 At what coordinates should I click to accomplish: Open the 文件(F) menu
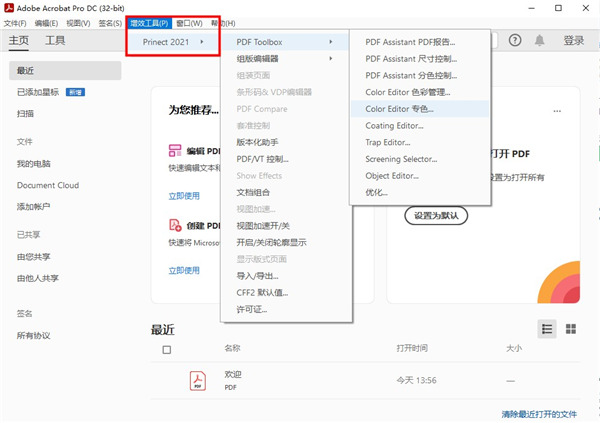(15, 23)
